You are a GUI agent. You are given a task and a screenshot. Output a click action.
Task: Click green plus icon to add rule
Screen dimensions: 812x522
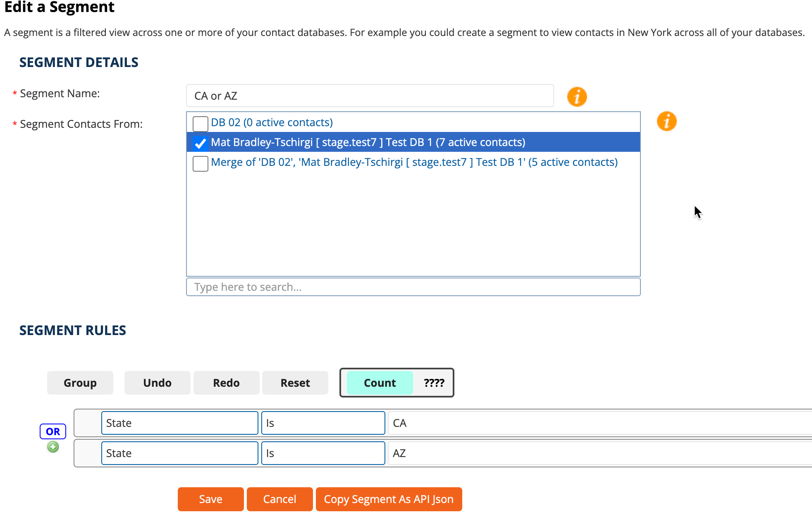[53, 447]
